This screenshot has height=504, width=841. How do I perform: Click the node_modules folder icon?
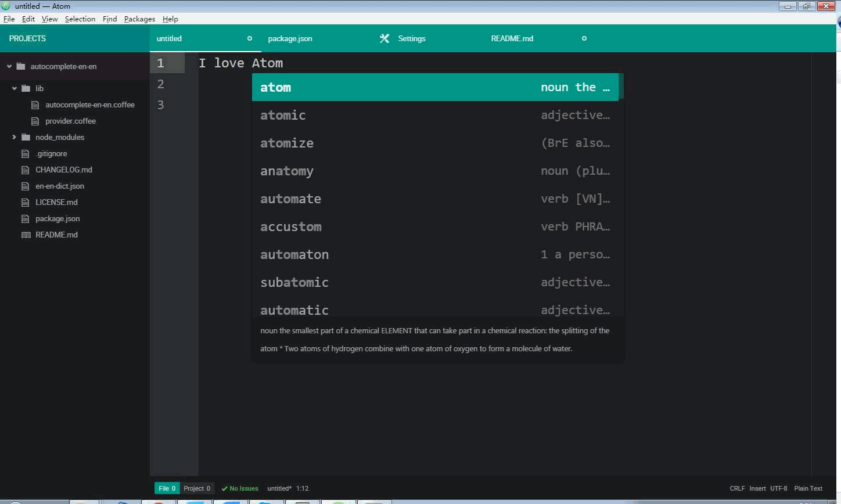pos(26,137)
